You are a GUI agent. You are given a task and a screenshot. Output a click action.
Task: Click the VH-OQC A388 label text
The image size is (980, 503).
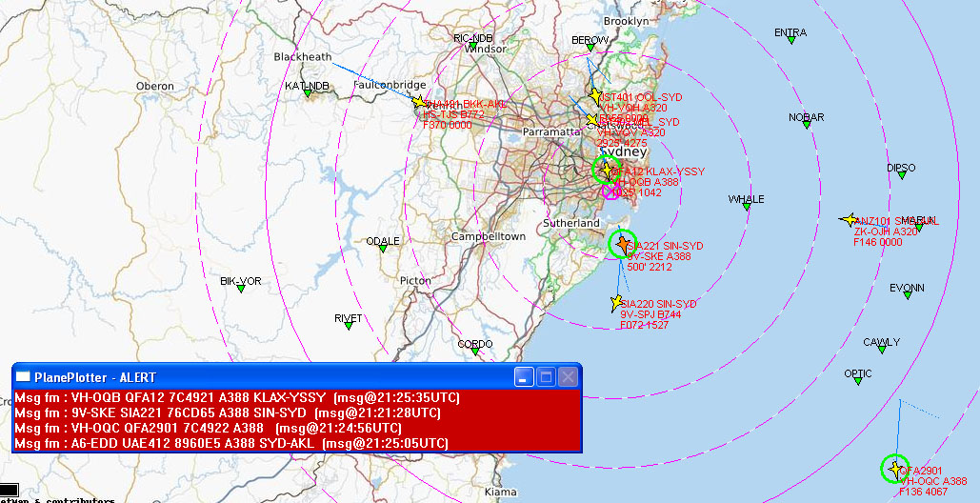[x=933, y=481]
